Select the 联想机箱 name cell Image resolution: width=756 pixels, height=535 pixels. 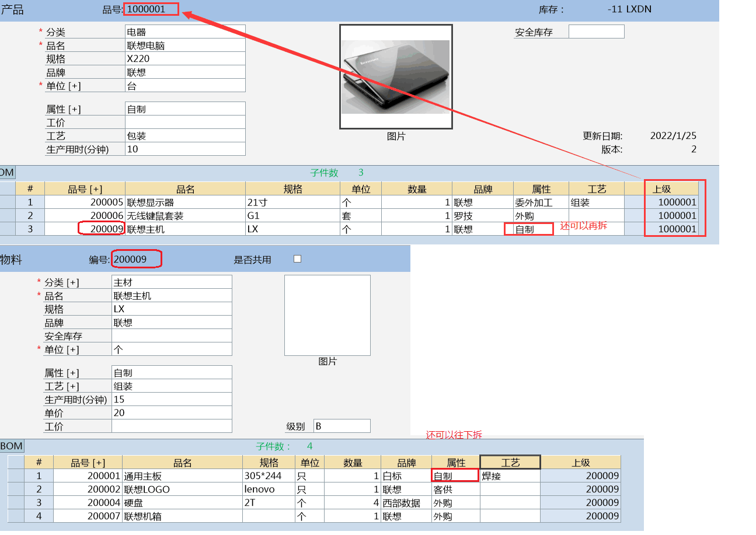tap(182, 516)
